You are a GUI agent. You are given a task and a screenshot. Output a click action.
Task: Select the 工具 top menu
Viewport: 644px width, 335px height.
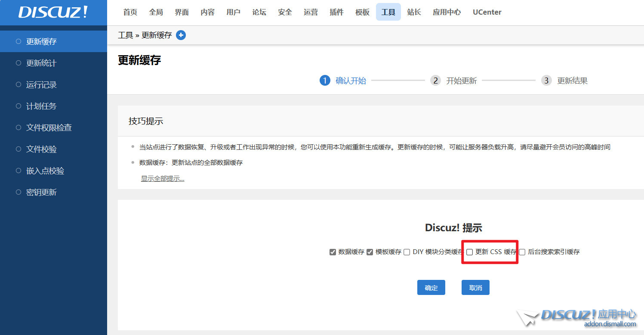[388, 12]
